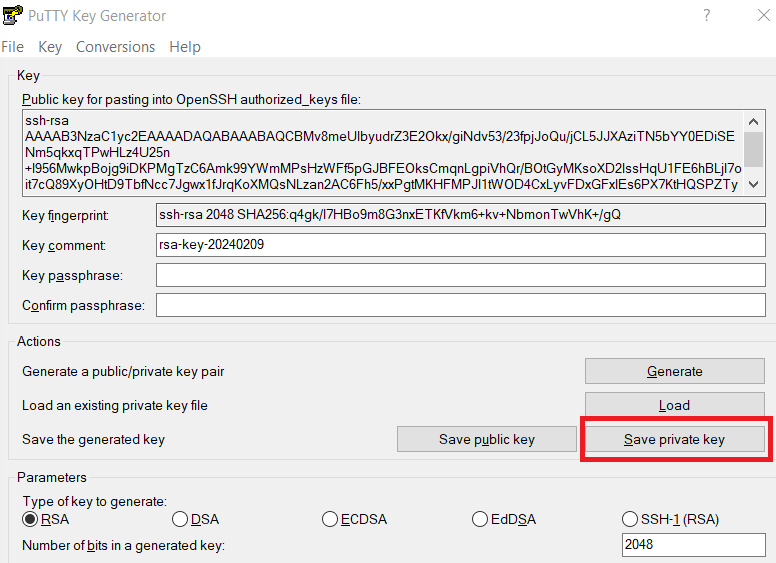Screen dimensions: 776x563
Task: Select the DSA key type option
Action: [180, 519]
